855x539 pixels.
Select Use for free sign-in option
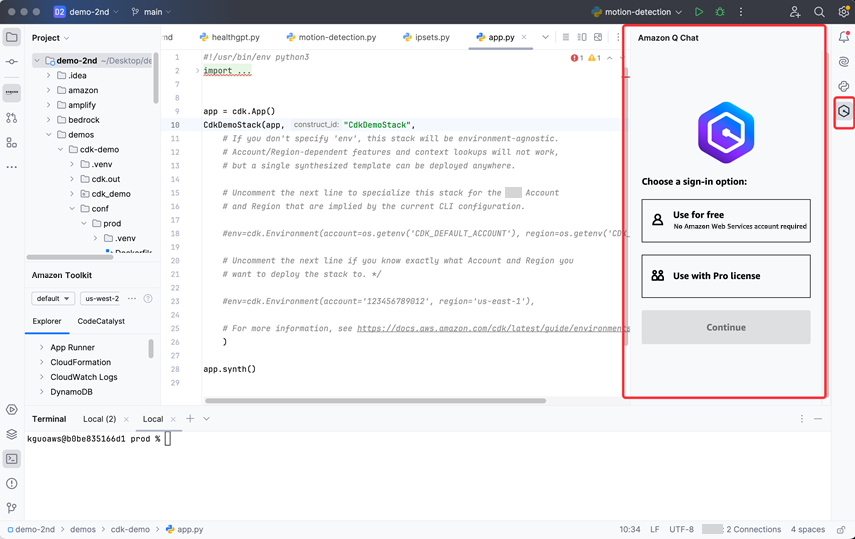[726, 220]
